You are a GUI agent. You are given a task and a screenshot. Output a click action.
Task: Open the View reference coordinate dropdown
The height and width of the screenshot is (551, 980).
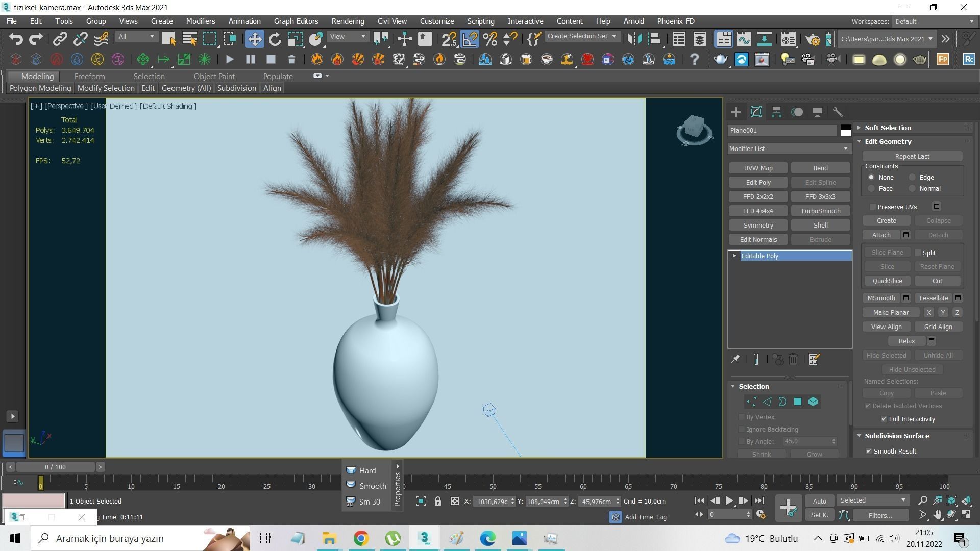point(348,36)
